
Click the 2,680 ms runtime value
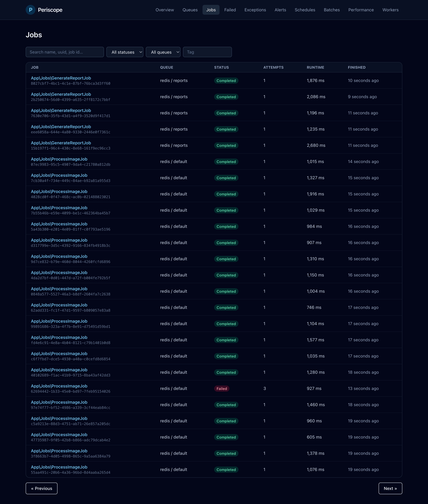[316, 145]
